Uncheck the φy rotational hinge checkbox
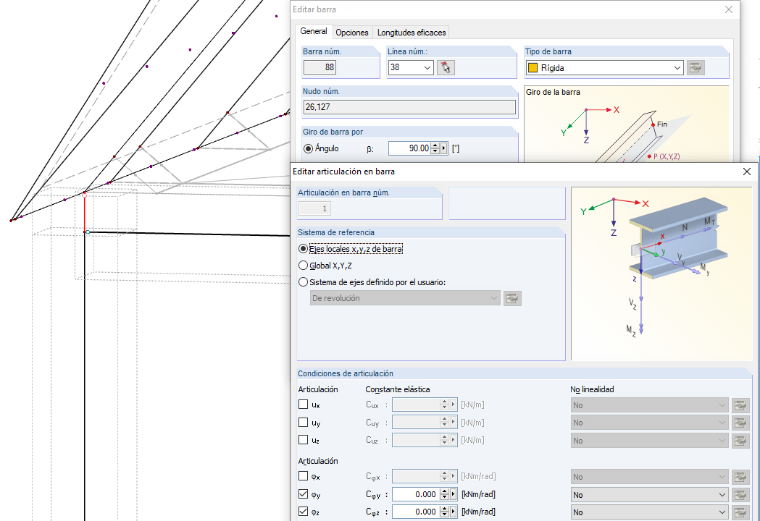This screenshot has width=760, height=521. [303, 494]
